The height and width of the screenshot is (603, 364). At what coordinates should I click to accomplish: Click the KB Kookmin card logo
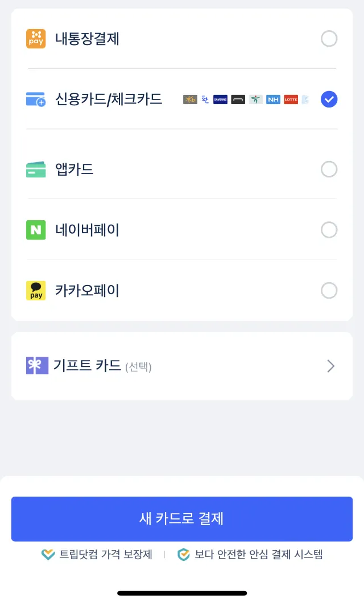tap(189, 99)
